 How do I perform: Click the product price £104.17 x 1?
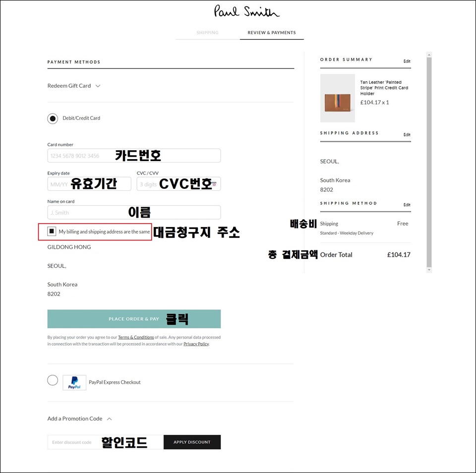pos(375,103)
